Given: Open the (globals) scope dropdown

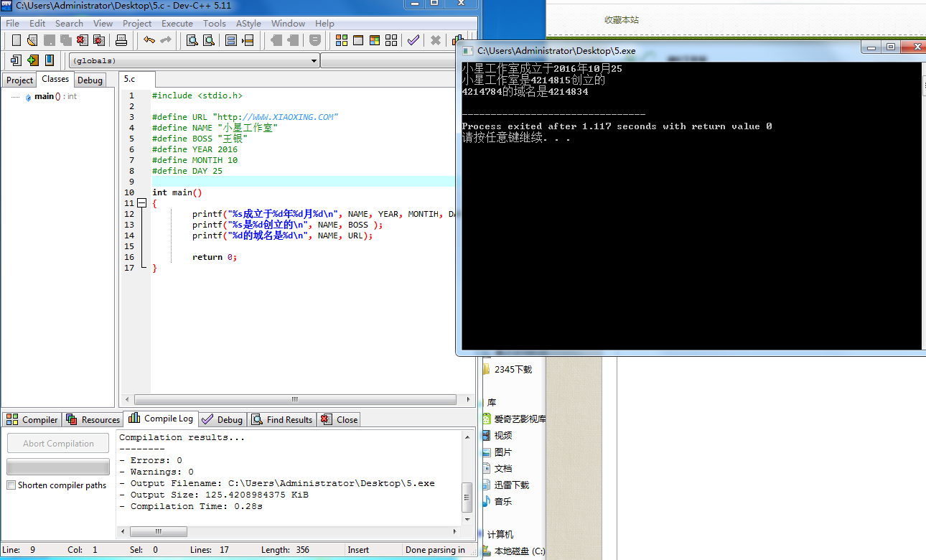Looking at the screenshot, I should (x=194, y=61).
